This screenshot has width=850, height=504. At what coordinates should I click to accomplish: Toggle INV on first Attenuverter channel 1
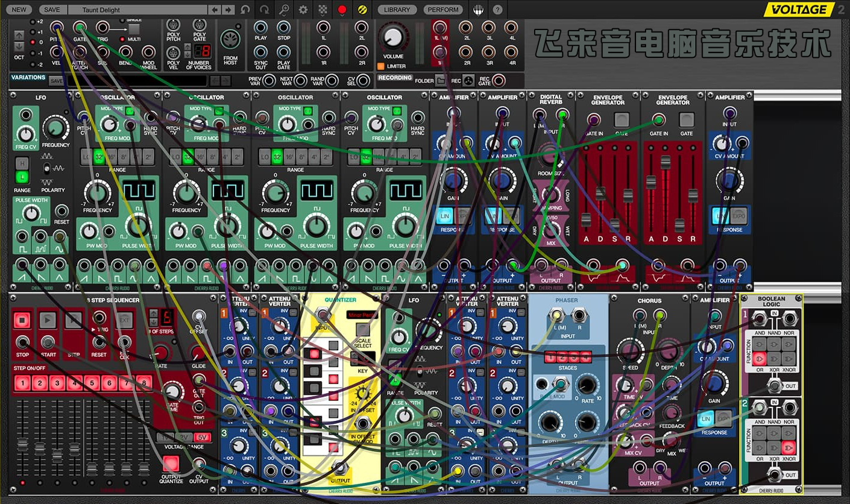coord(253,312)
